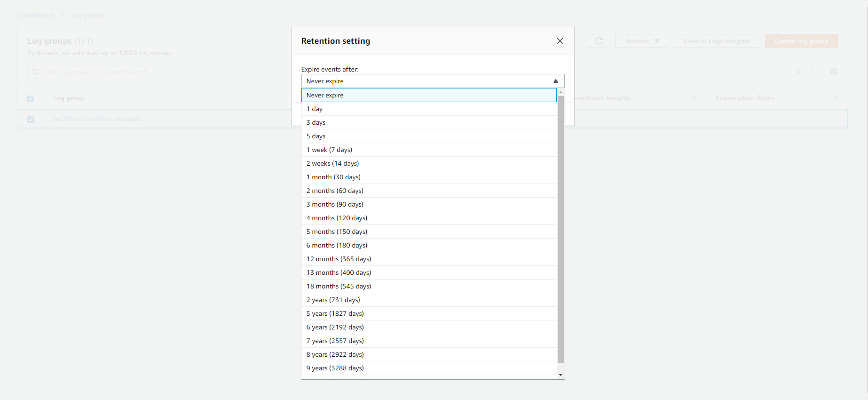Open the CloudWatch breadcrumb link
This screenshot has width=868, height=400.
pos(36,15)
